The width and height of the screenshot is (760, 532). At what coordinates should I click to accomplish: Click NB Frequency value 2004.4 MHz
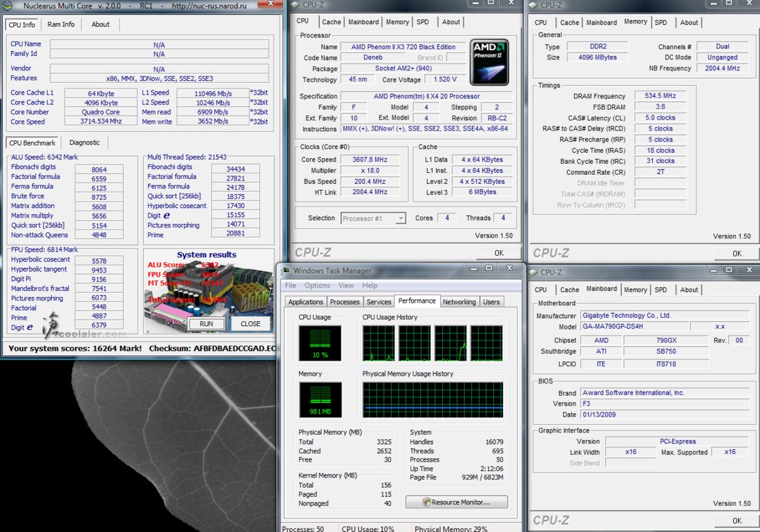[x=722, y=68]
